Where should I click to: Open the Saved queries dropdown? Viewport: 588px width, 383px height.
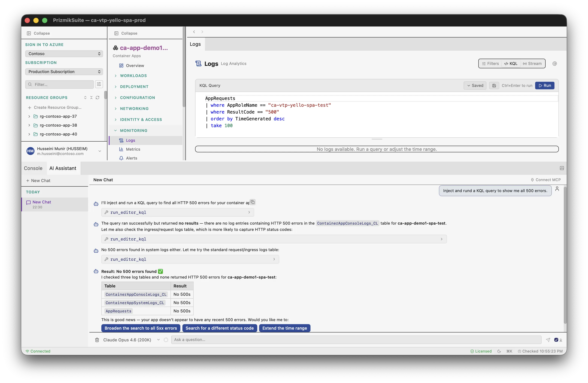click(475, 85)
